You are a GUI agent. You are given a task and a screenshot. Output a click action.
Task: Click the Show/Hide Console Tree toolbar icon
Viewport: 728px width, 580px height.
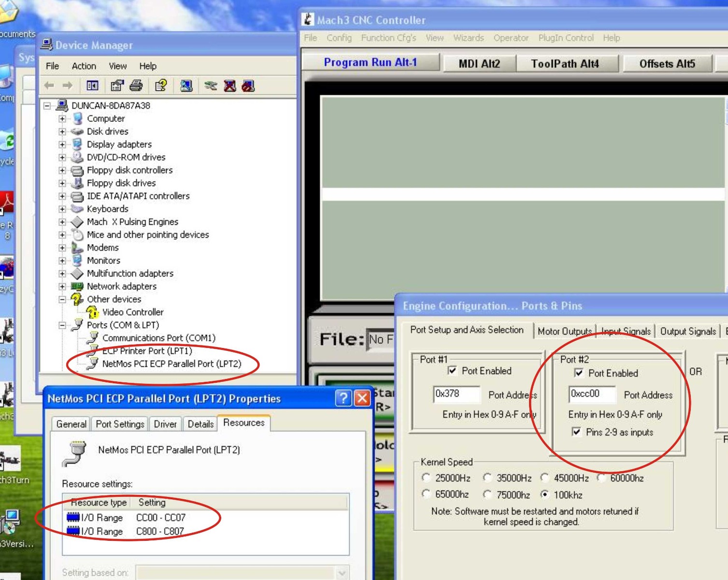pos(92,86)
